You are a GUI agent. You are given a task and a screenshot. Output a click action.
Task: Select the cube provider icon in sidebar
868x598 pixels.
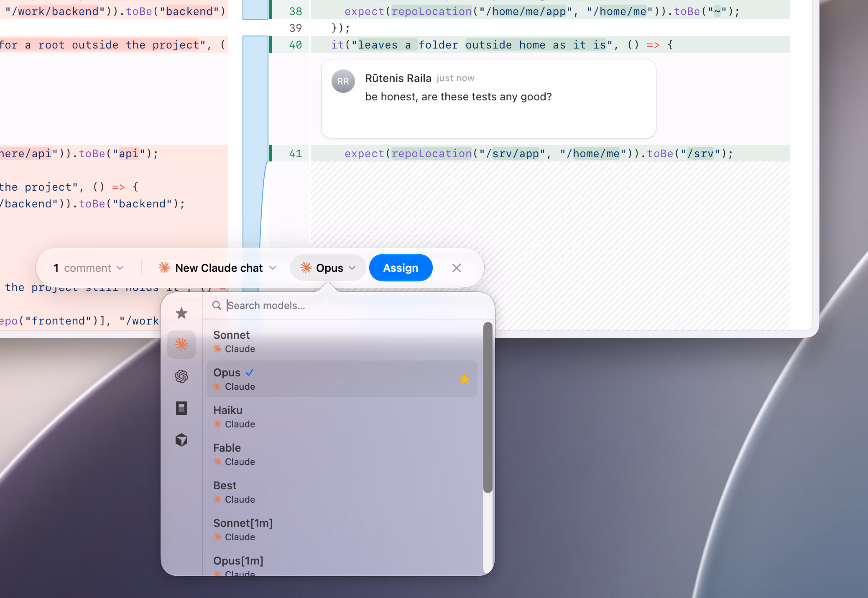pyautogui.click(x=181, y=440)
